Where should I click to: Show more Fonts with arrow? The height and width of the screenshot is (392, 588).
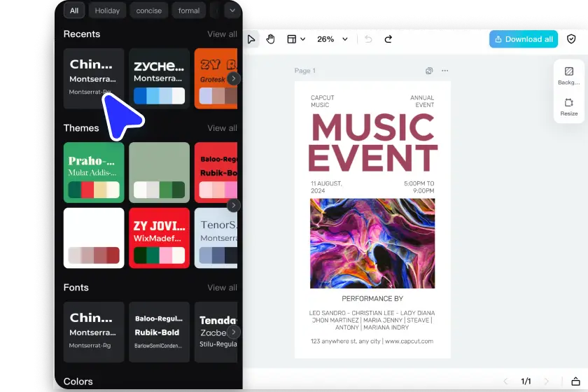click(234, 332)
